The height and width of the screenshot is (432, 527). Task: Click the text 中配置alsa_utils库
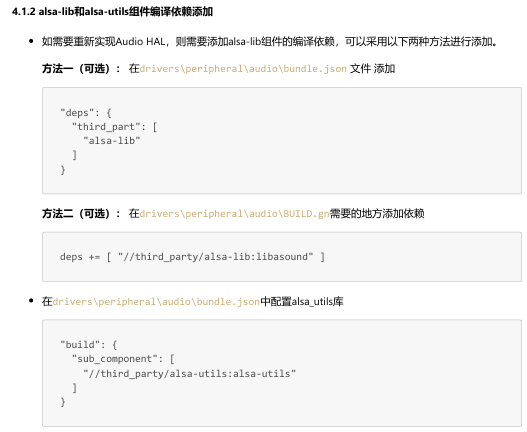(302, 302)
